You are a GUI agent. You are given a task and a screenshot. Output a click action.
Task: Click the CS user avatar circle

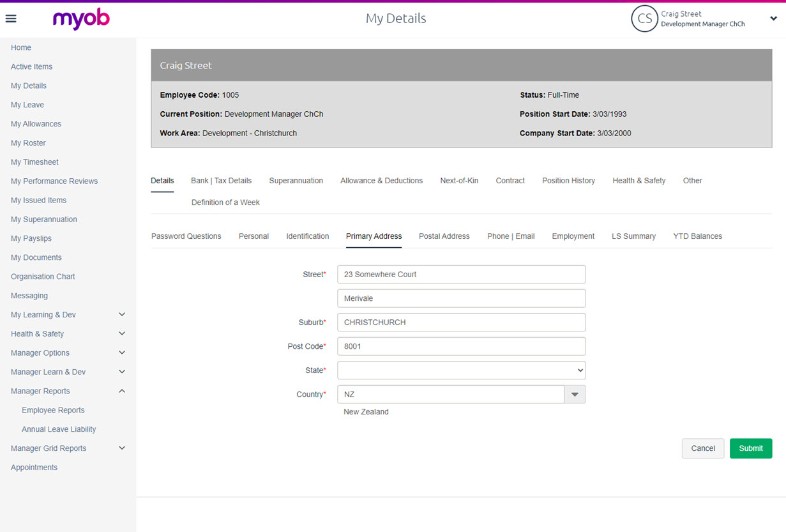click(x=644, y=19)
